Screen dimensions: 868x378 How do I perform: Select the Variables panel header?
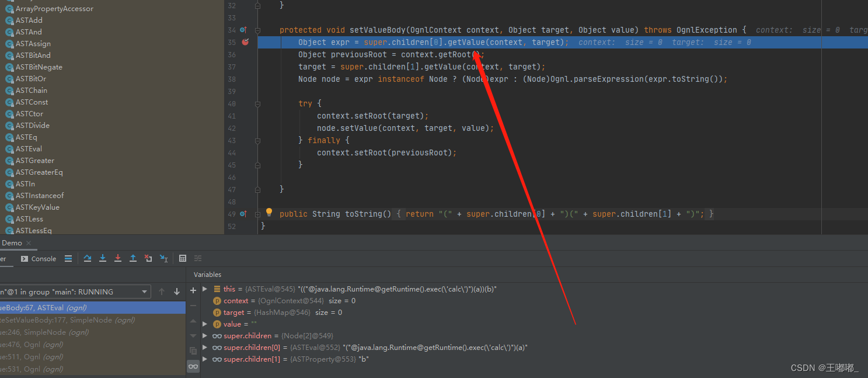[208, 275]
